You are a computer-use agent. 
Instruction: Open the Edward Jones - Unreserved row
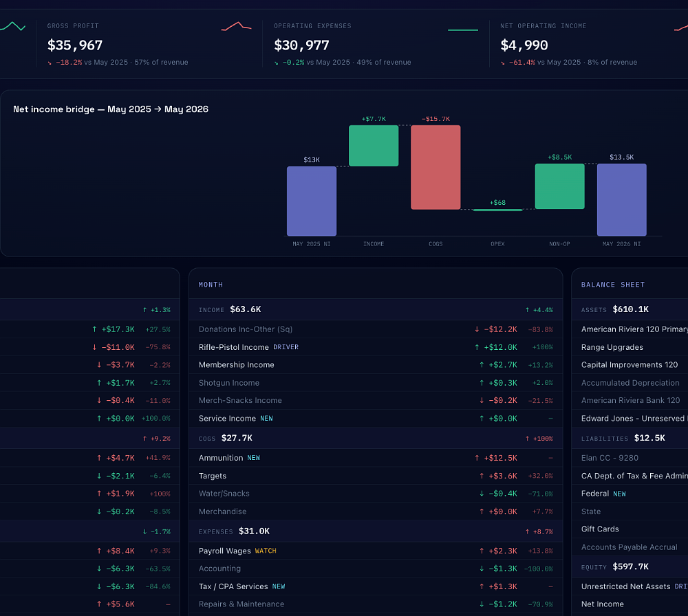point(630,418)
